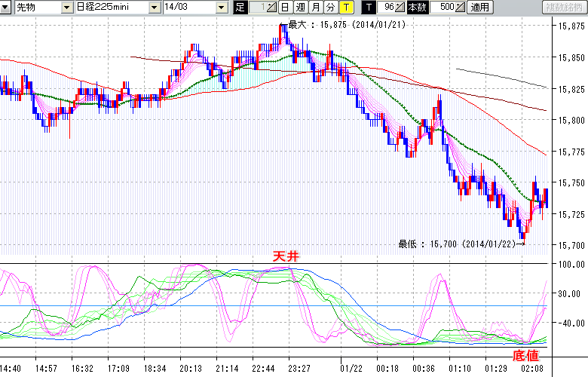Switch chart to minute bars with 分 button
The image size is (588, 377).
point(331,7)
